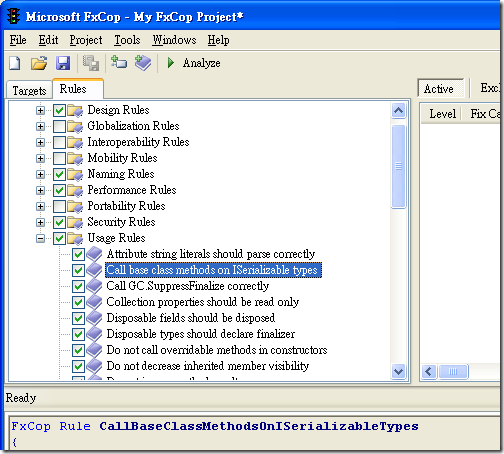Click the Naming Rules folder icon
The width and height of the screenshot is (504, 454).
(75, 174)
